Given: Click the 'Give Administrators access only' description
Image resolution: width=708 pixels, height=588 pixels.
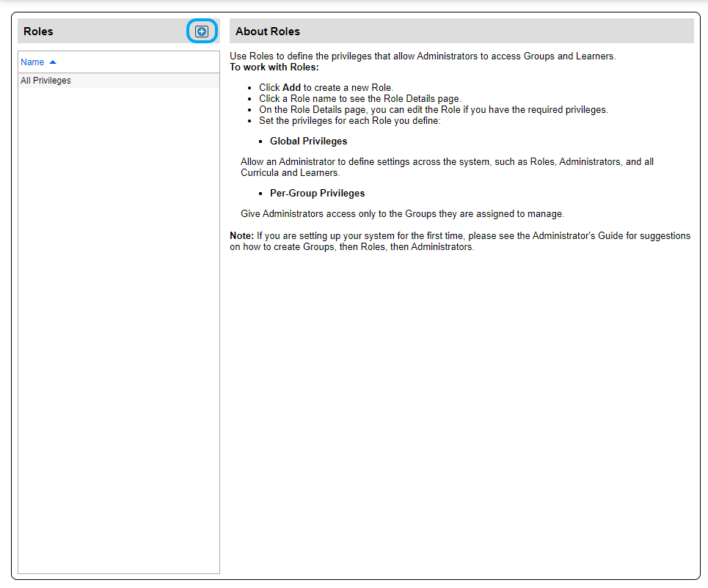Looking at the screenshot, I should (x=401, y=214).
